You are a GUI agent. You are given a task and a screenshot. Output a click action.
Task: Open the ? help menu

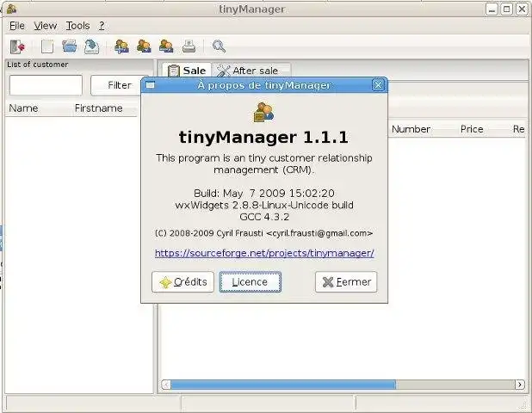(102, 26)
